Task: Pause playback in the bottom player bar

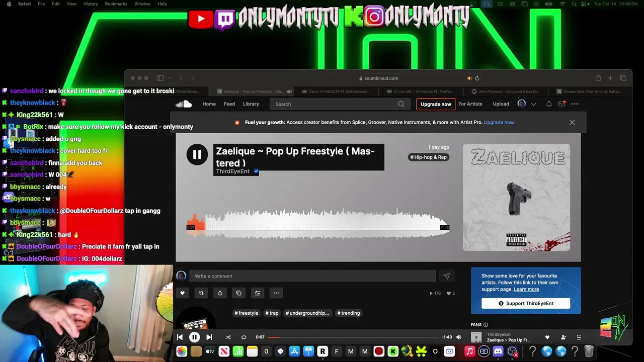Action: [194, 337]
